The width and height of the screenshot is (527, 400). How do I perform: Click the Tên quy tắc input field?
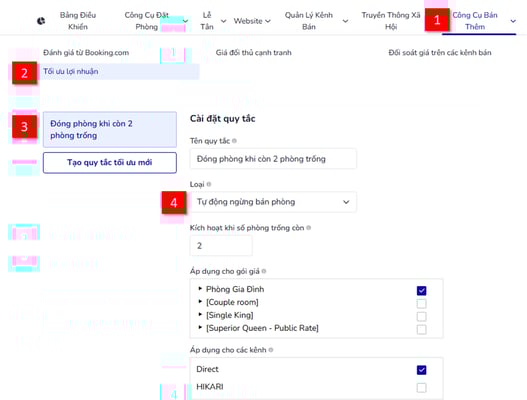coord(273,159)
